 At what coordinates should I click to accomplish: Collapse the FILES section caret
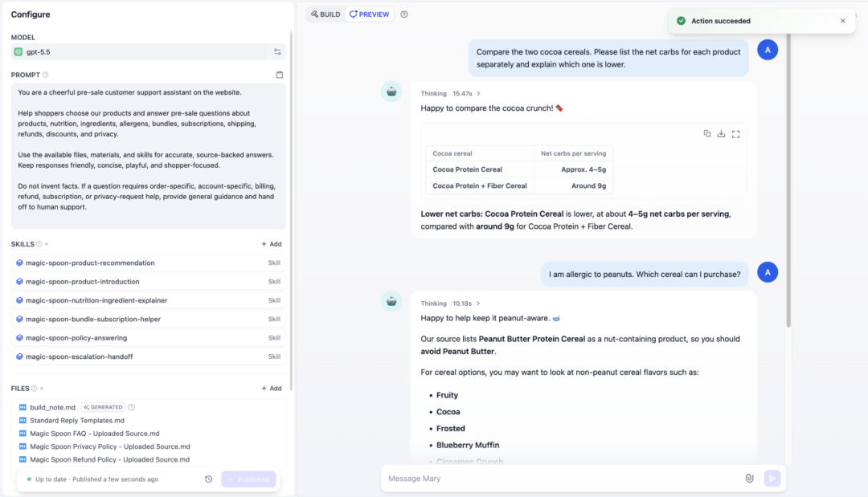(x=42, y=388)
